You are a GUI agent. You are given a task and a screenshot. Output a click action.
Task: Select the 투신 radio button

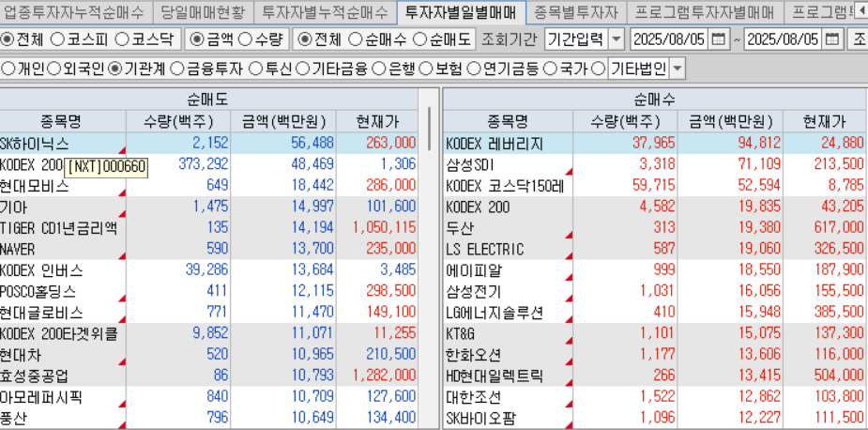[255, 69]
